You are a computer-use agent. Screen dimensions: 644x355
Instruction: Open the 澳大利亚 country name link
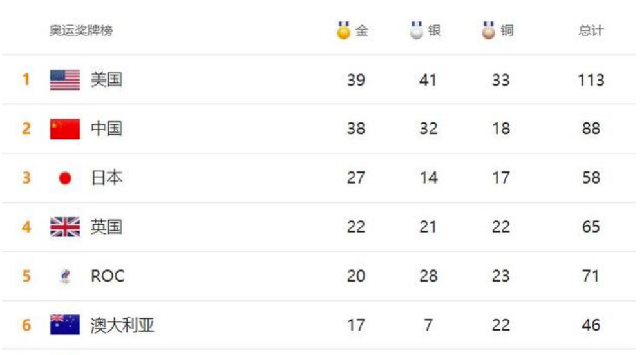tap(122, 325)
